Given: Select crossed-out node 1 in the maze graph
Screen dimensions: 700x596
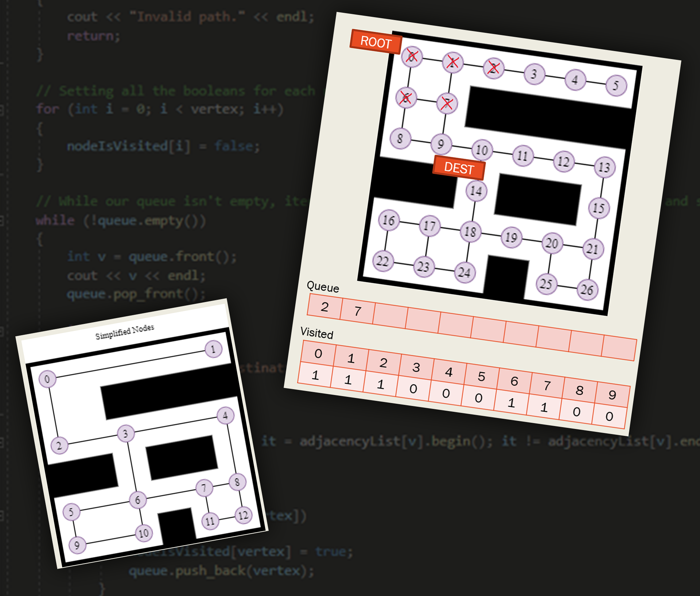Looking at the screenshot, I should pyautogui.click(x=453, y=63).
